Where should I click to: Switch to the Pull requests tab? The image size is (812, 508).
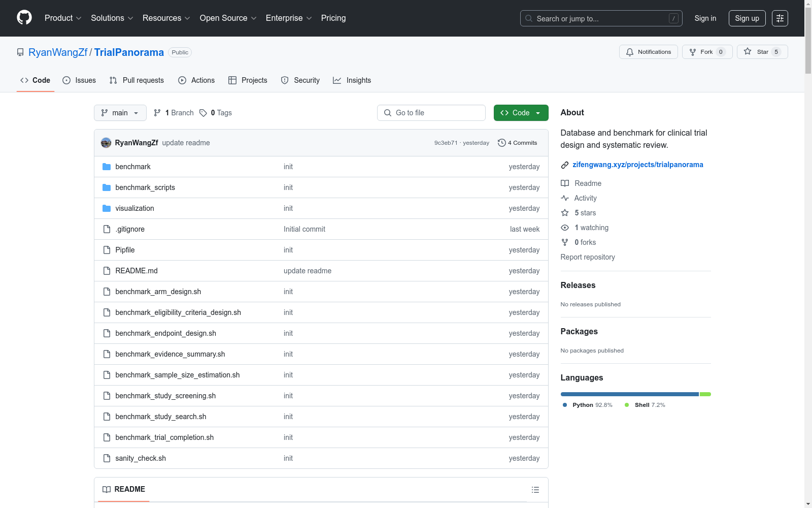(137, 80)
